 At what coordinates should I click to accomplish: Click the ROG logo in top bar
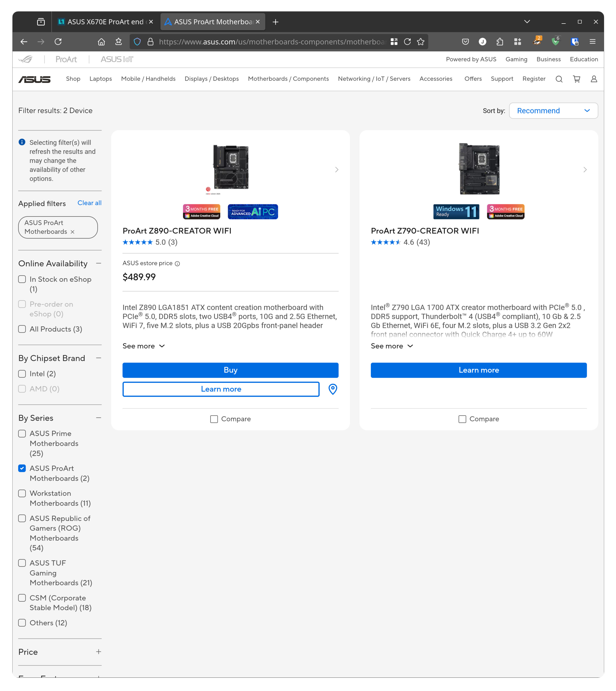tap(26, 59)
